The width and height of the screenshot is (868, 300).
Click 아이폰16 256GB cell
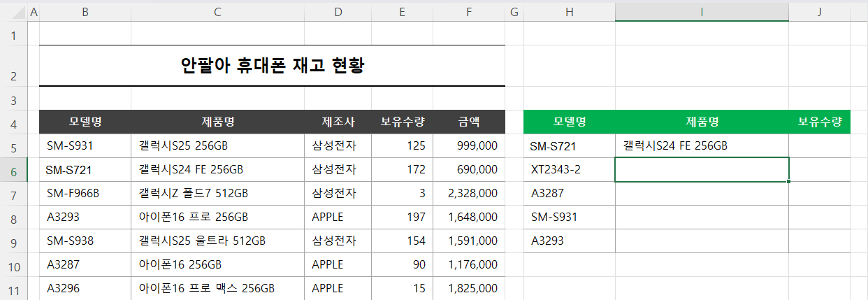pyautogui.click(x=217, y=264)
